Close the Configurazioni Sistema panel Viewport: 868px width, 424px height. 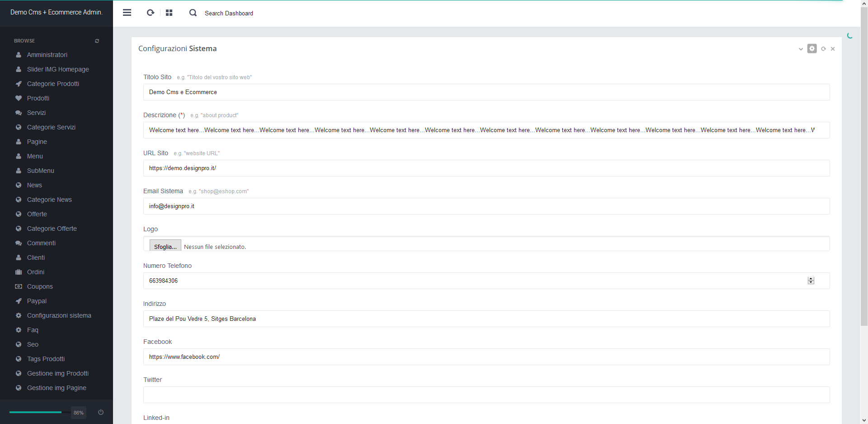click(x=833, y=49)
